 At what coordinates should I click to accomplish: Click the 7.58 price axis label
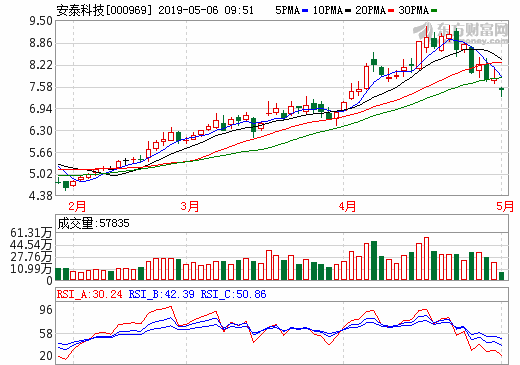click(41, 87)
